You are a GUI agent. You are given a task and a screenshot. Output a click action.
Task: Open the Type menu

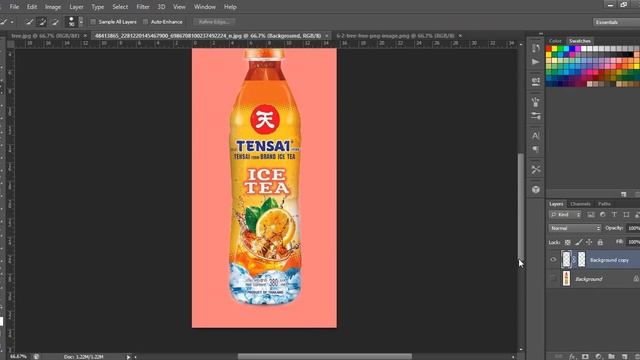(98, 7)
